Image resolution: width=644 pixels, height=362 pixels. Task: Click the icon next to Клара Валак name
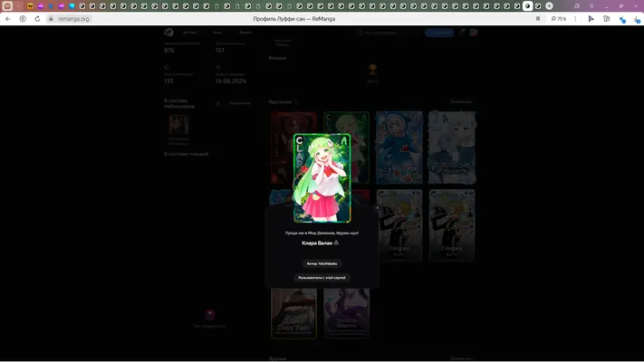point(336,243)
